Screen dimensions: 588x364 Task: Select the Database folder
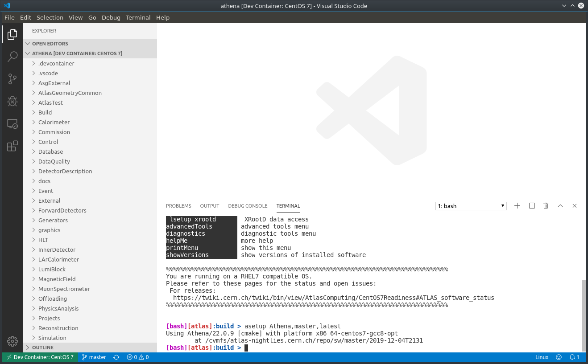[90, 151]
